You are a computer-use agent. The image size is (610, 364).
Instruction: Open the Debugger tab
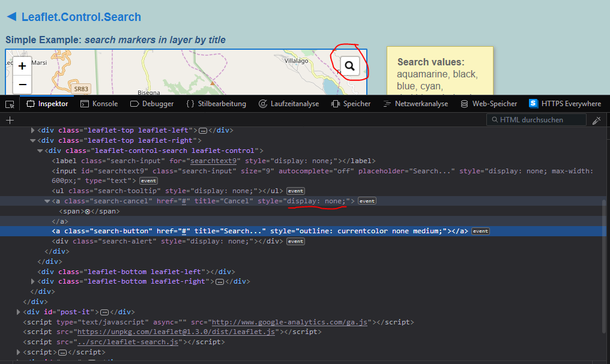152,104
